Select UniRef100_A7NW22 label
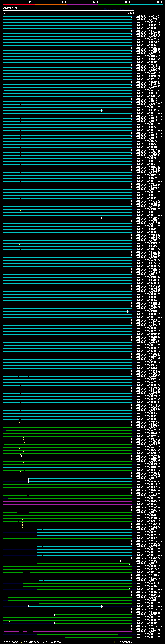This screenshot has width=165, height=644. coord(148,62)
